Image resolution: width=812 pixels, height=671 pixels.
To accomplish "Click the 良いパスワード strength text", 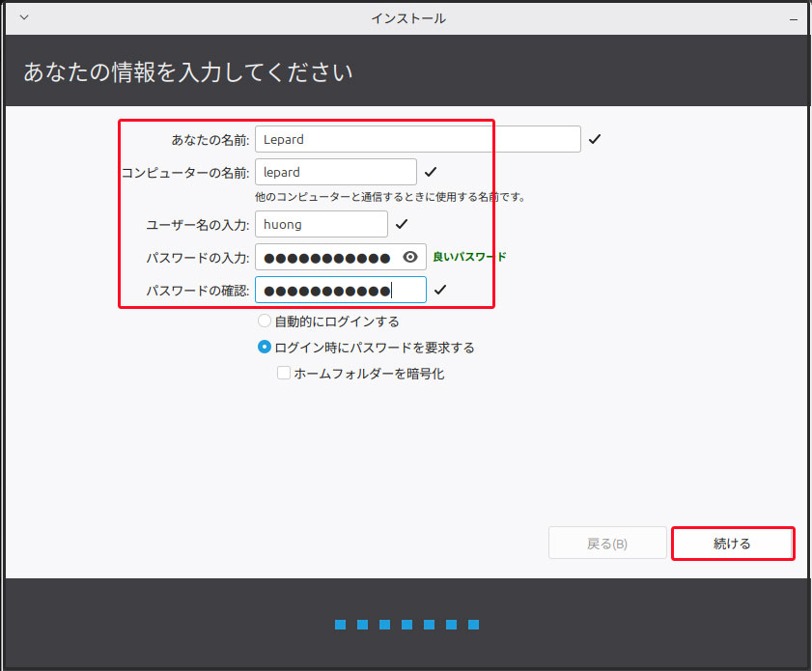I will click(469, 257).
